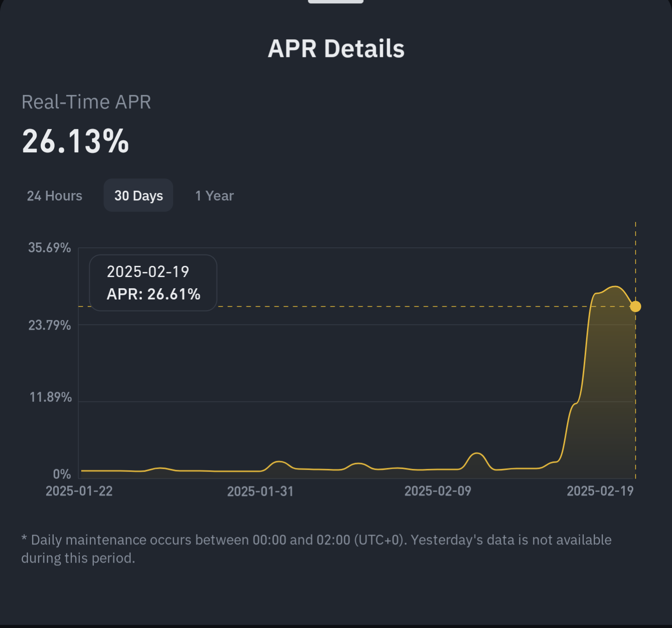672x628 pixels.
Task: Tap the Real-Time APR label
Action: pos(86,102)
